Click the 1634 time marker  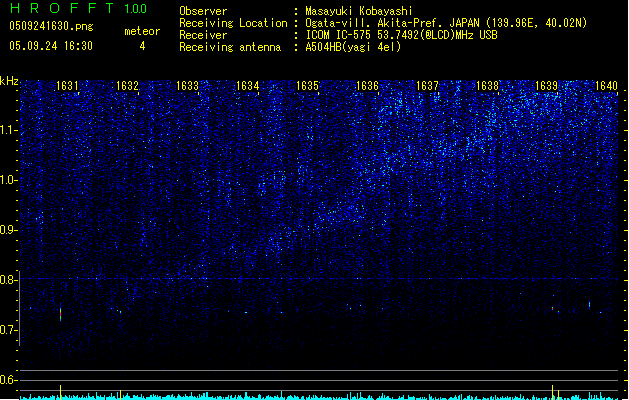pos(248,86)
